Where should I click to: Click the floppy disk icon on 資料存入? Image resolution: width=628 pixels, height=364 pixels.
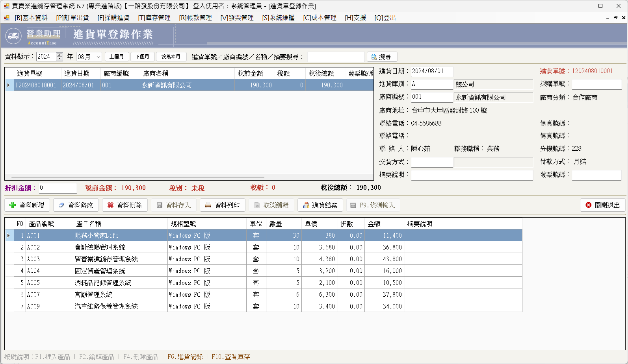click(160, 205)
